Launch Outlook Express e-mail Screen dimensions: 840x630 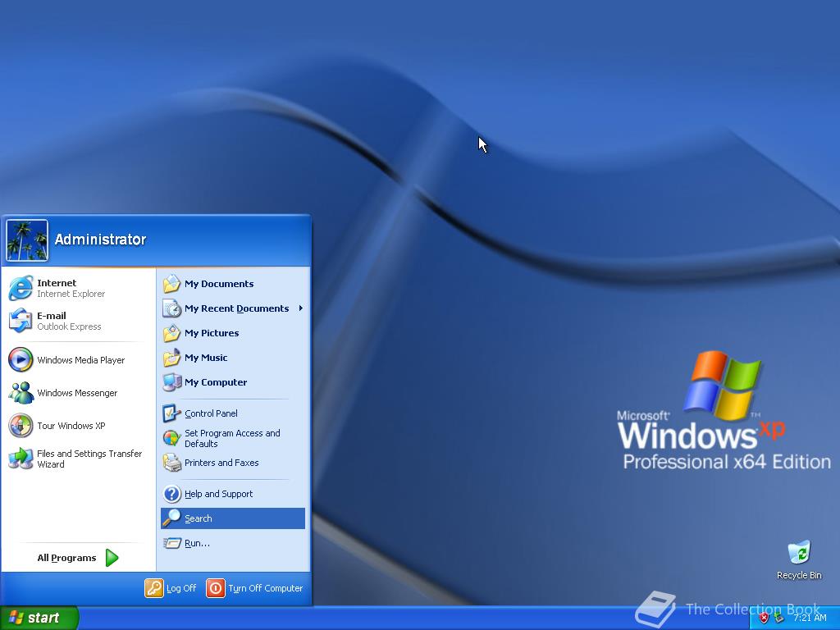57,320
